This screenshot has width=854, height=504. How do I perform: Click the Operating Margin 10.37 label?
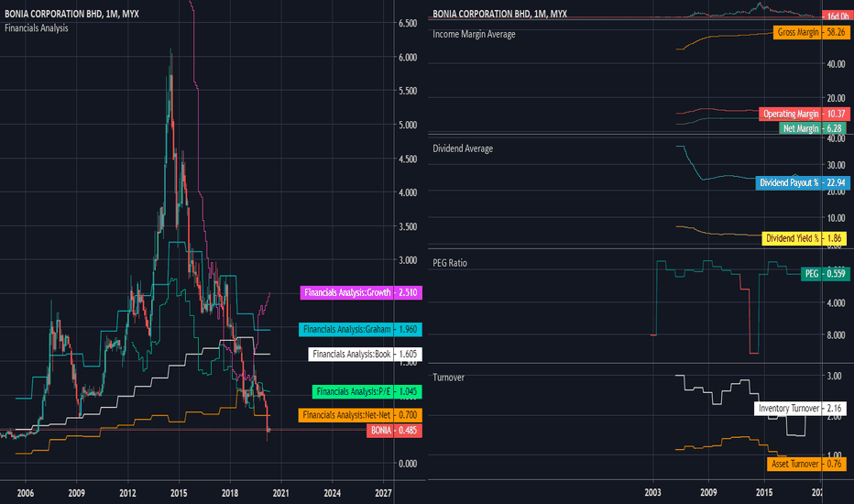[x=805, y=114]
